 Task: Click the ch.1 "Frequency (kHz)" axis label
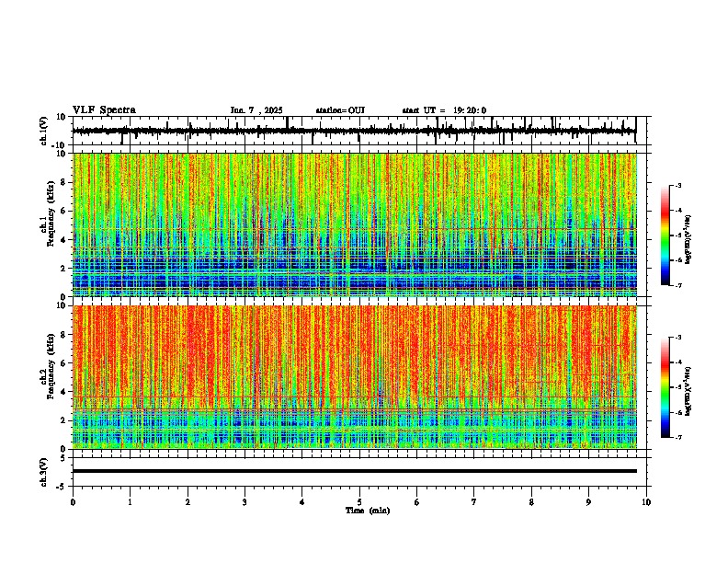pos(51,213)
